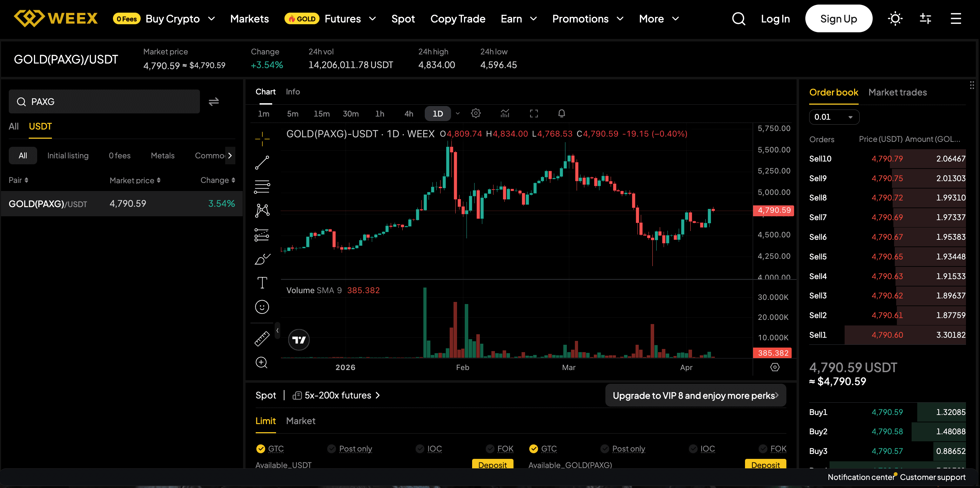Viewport: 980px width, 488px height.
Task: Expand the Earn dropdown menu
Action: pyautogui.click(x=533, y=19)
